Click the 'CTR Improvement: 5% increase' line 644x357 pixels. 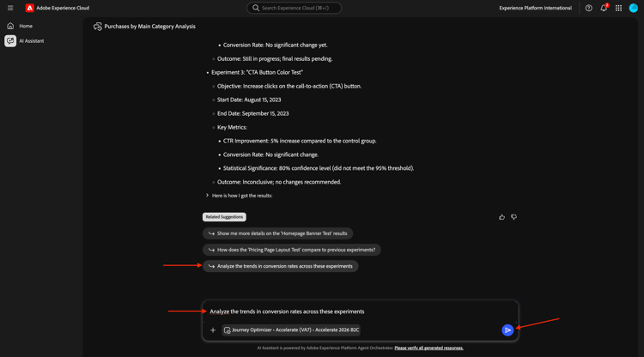click(300, 141)
